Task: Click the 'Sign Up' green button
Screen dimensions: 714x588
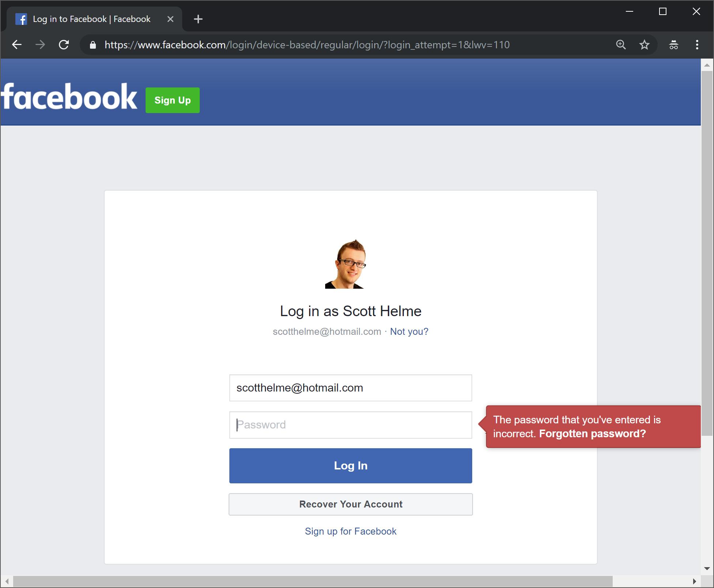Action: 173,100
